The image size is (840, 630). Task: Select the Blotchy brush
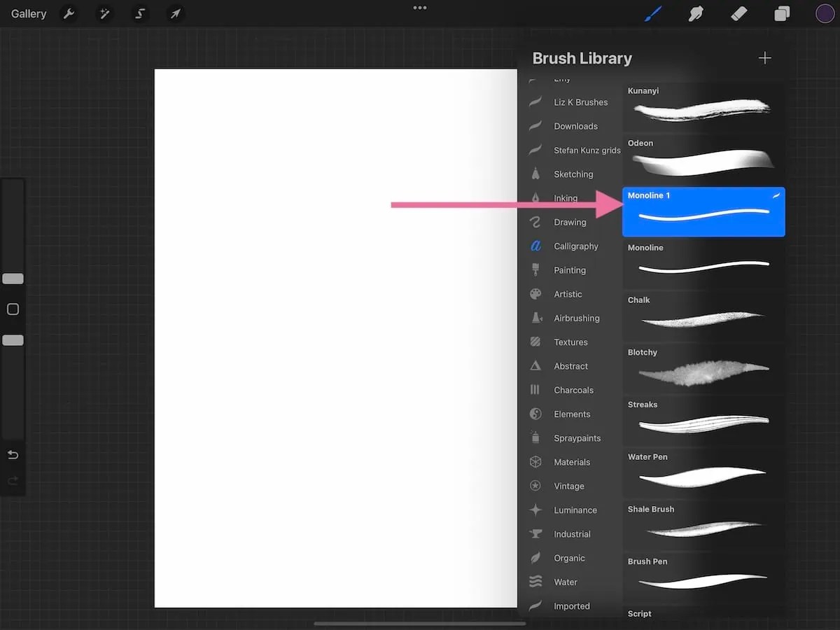tap(703, 367)
